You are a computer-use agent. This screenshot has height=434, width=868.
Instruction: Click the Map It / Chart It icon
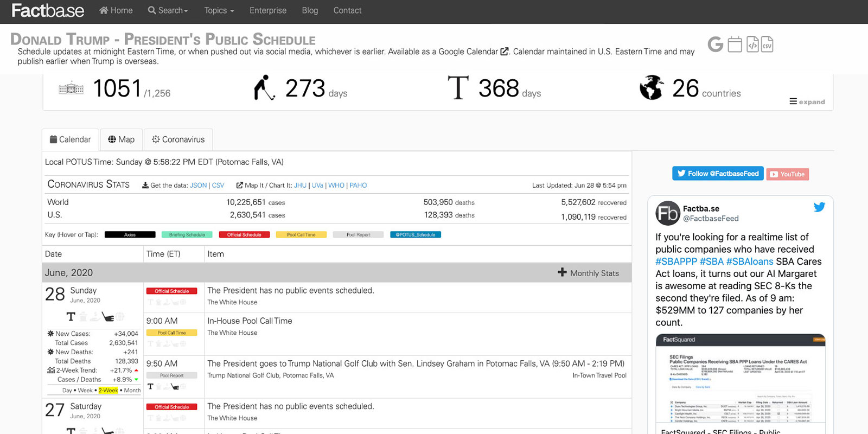click(240, 186)
